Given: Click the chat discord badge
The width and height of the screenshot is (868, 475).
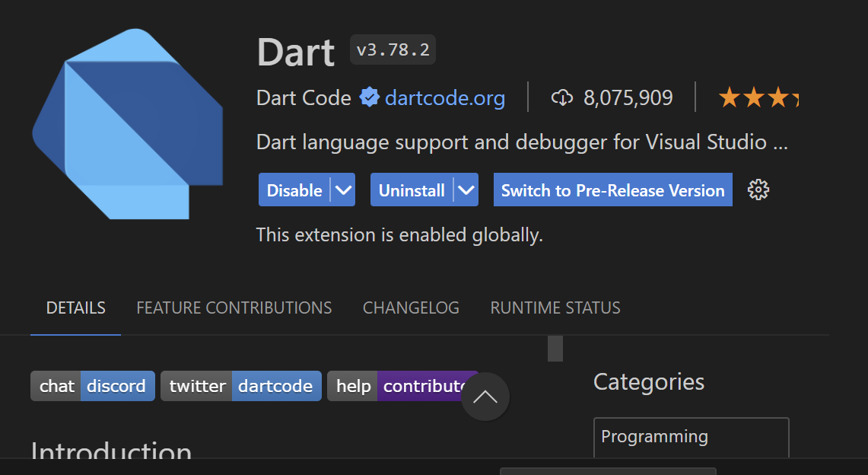Looking at the screenshot, I should click(93, 386).
